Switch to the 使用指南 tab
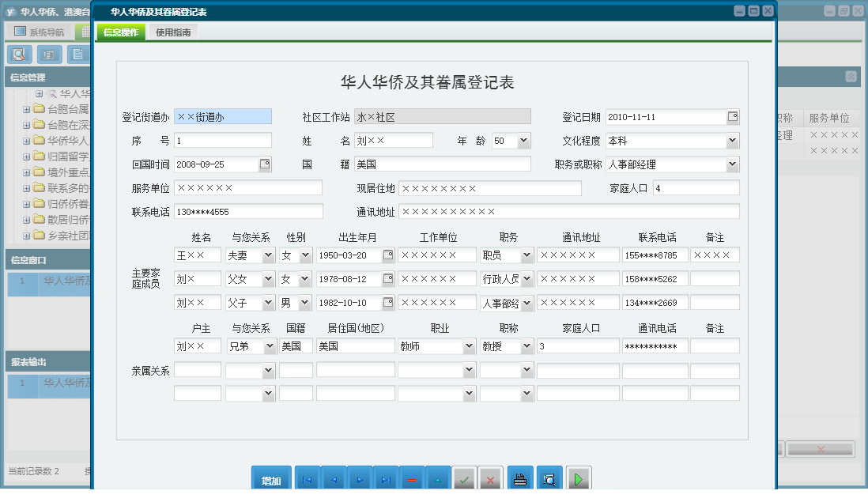The image size is (868, 502). coord(172,32)
